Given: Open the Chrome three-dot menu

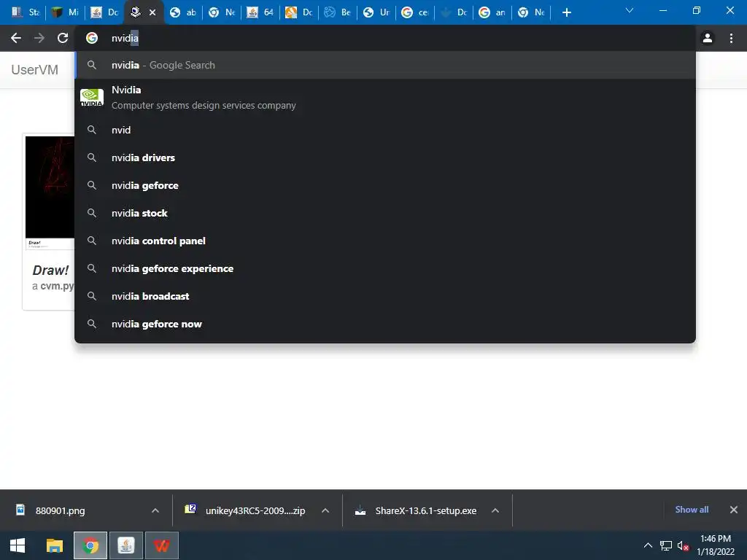Looking at the screenshot, I should point(731,38).
